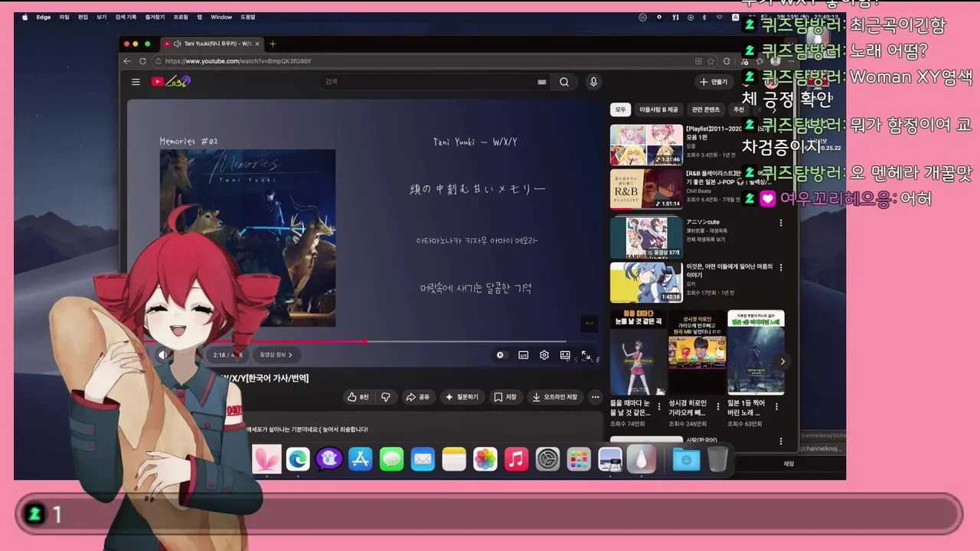Open the Downloads folder in the Dock
Screen dimensions: 980x551
click(x=686, y=459)
